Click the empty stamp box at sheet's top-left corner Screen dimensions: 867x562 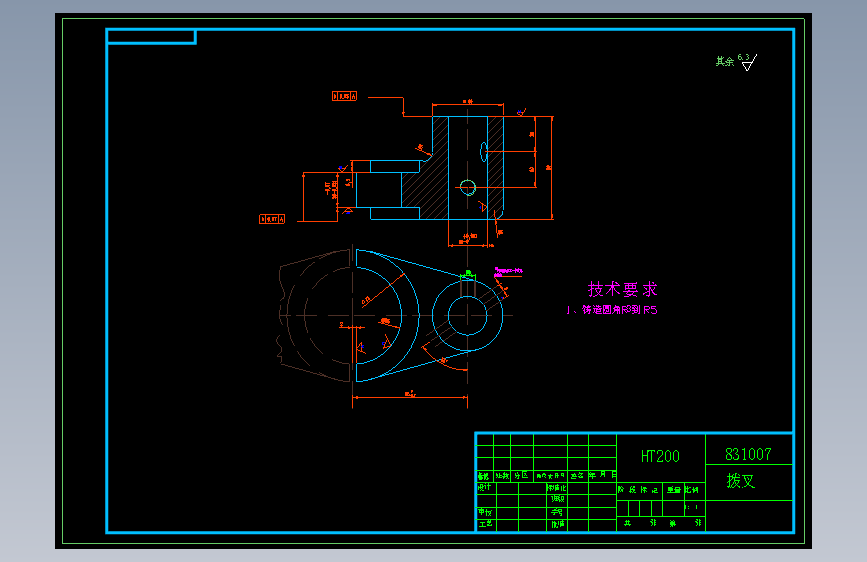(151, 37)
